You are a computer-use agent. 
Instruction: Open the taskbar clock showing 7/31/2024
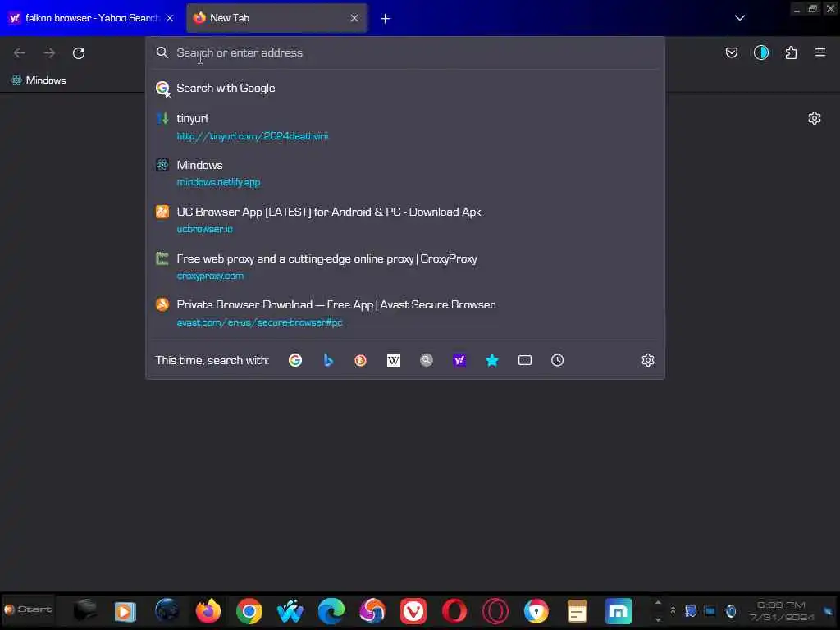pos(782,610)
